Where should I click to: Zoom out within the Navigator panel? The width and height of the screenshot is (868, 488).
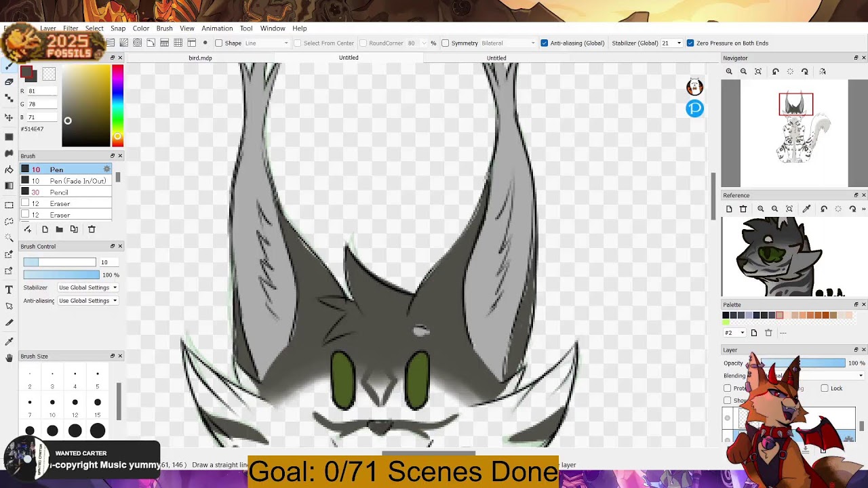(x=743, y=72)
